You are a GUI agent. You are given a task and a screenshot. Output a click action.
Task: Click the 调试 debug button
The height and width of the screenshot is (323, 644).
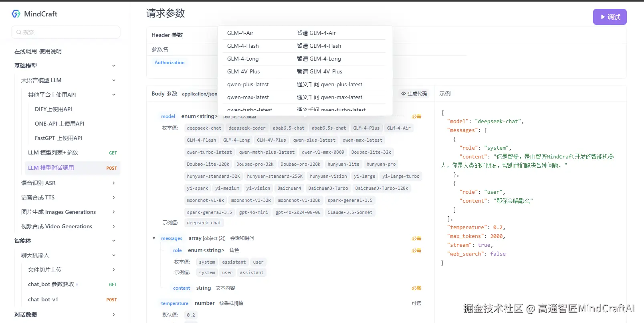click(610, 17)
